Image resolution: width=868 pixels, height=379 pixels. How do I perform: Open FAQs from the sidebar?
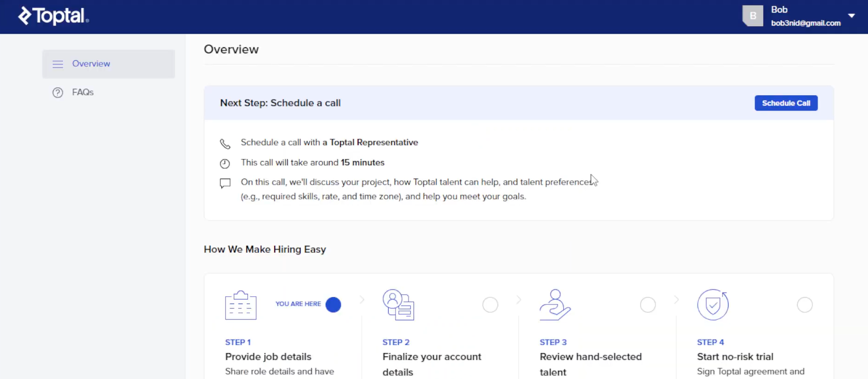(x=83, y=92)
